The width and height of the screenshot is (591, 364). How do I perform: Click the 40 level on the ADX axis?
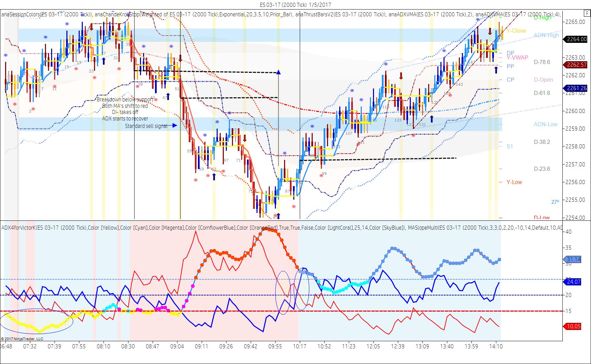(569, 232)
